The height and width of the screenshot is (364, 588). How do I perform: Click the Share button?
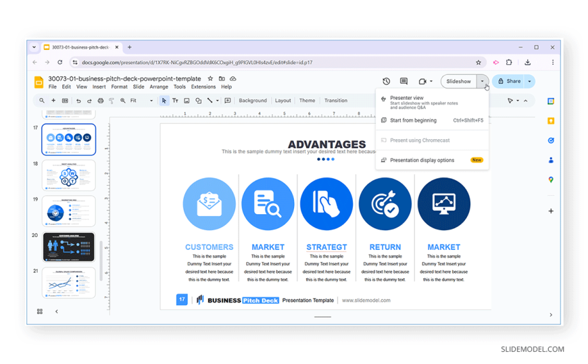point(509,81)
